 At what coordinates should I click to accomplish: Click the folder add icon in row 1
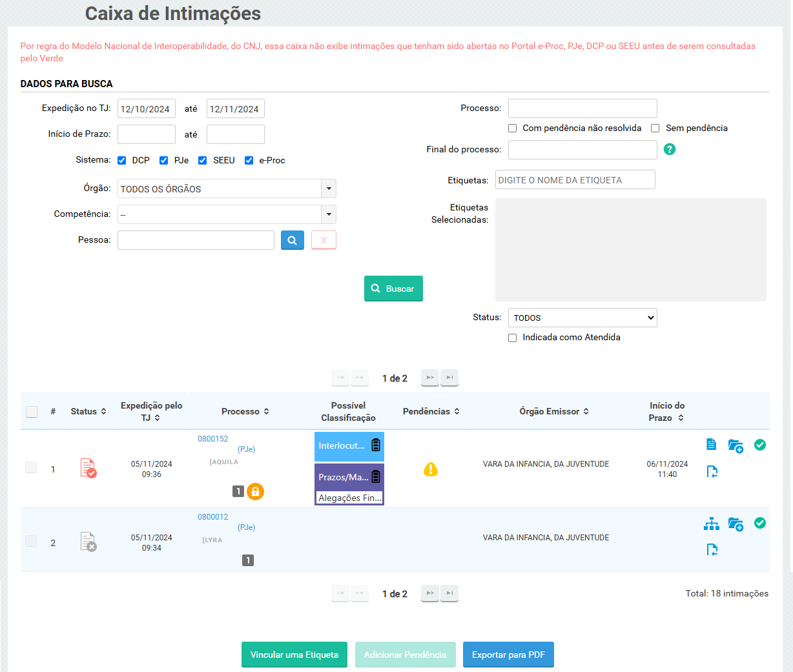pyautogui.click(x=736, y=445)
